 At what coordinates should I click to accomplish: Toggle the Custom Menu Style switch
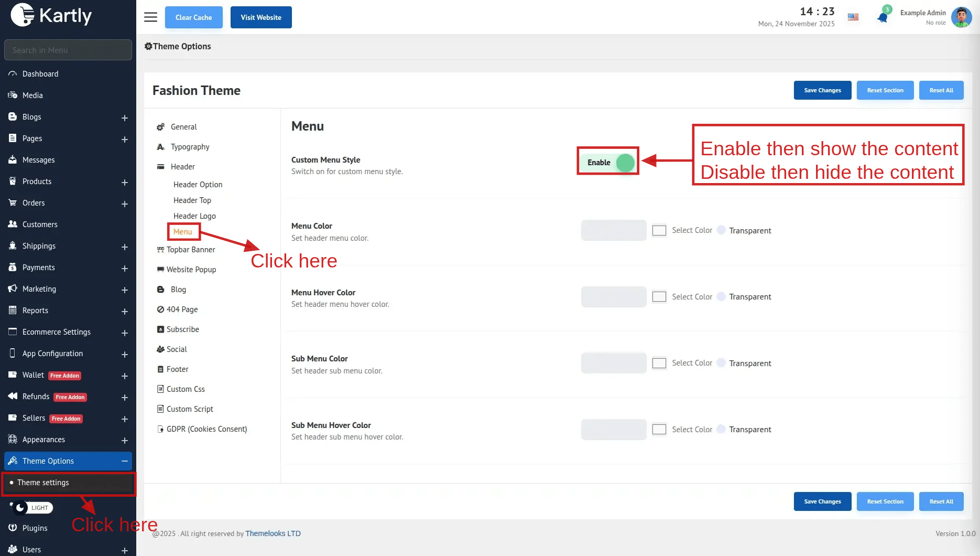point(624,163)
